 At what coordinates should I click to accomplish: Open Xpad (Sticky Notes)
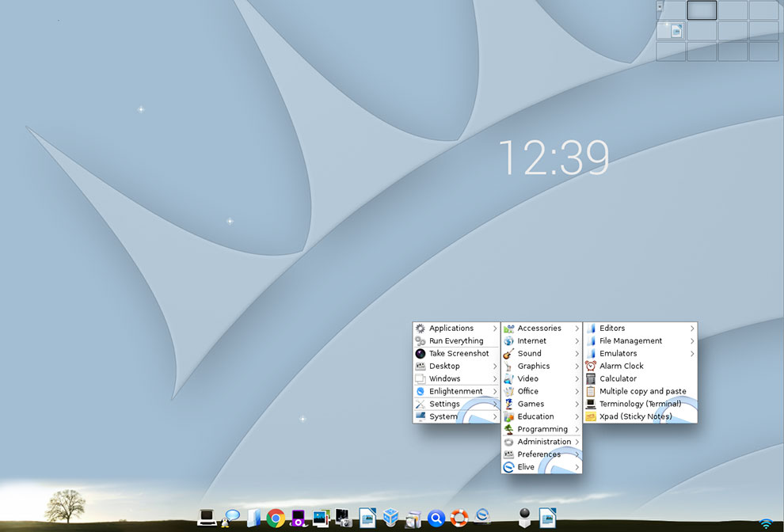[640, 416]
